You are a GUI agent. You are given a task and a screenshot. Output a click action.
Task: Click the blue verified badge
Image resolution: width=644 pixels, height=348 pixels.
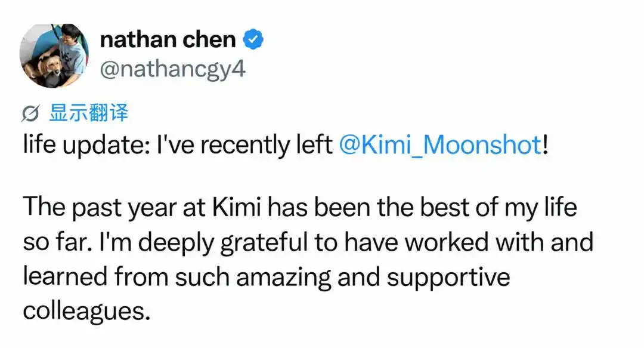pos(253,39)
